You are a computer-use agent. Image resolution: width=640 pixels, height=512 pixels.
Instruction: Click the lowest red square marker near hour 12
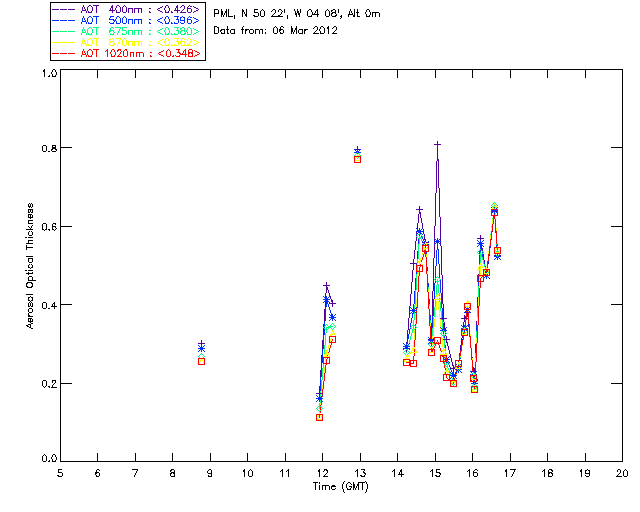click(x=319, y=417)
